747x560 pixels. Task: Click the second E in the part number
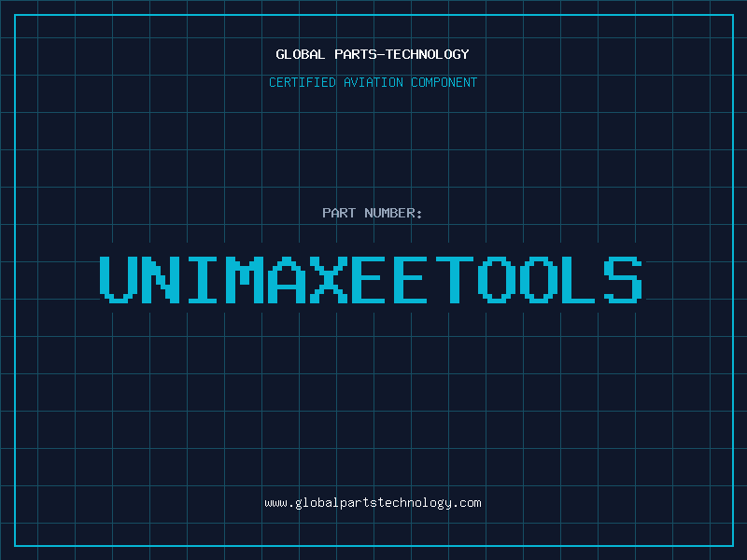point(413,279)
